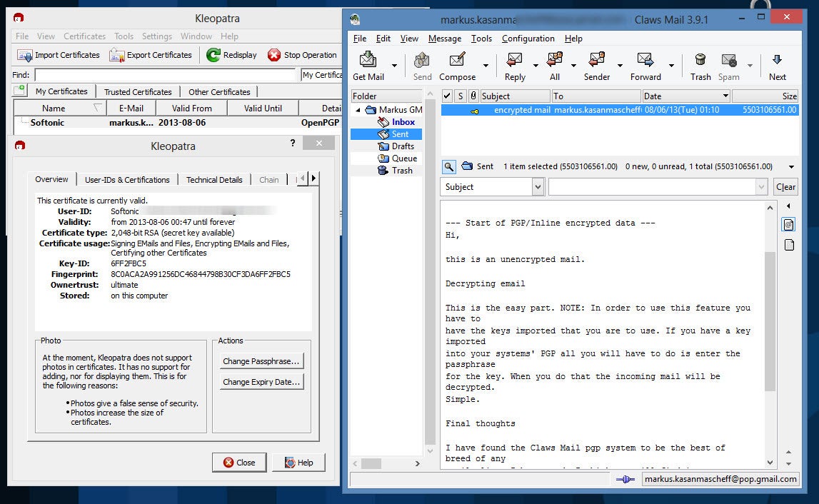The image size is (819, 504).
Task: Open the Subject search type dropdown
Action: pos(538,187)
